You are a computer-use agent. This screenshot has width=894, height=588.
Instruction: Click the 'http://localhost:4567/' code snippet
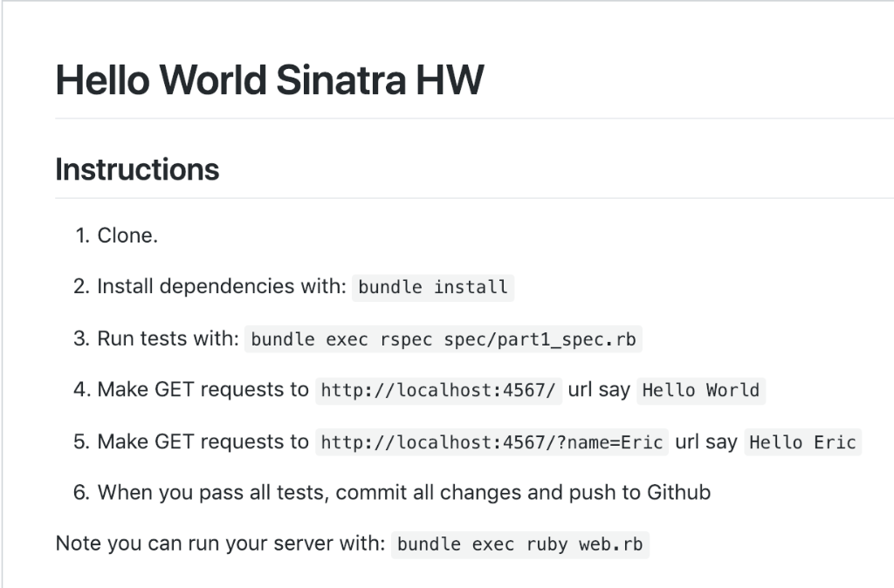[x=438, y=390]
